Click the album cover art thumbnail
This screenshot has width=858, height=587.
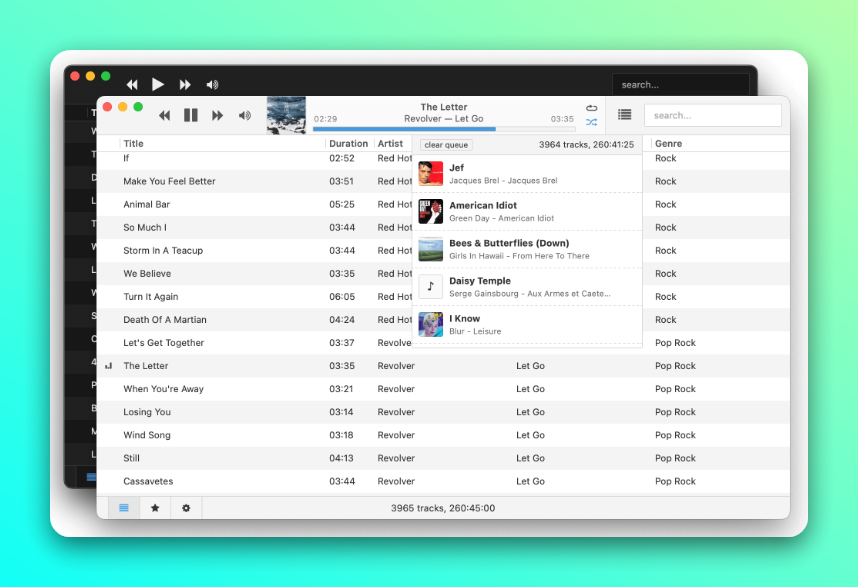point(286,115)
